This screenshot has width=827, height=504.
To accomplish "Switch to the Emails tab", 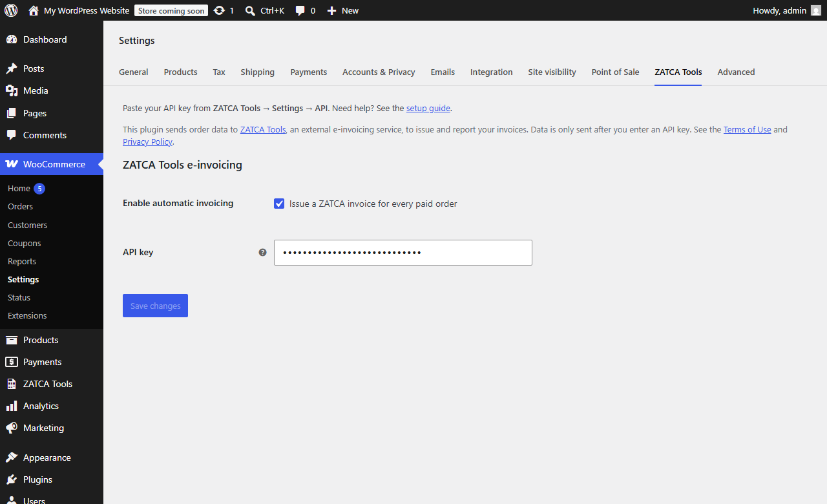I will pyautogui.click(x=443, y=72).
